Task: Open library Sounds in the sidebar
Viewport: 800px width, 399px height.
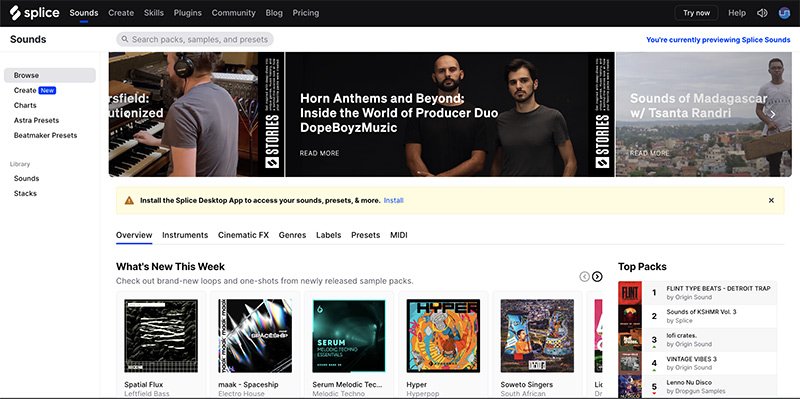Action: point(27,179)
